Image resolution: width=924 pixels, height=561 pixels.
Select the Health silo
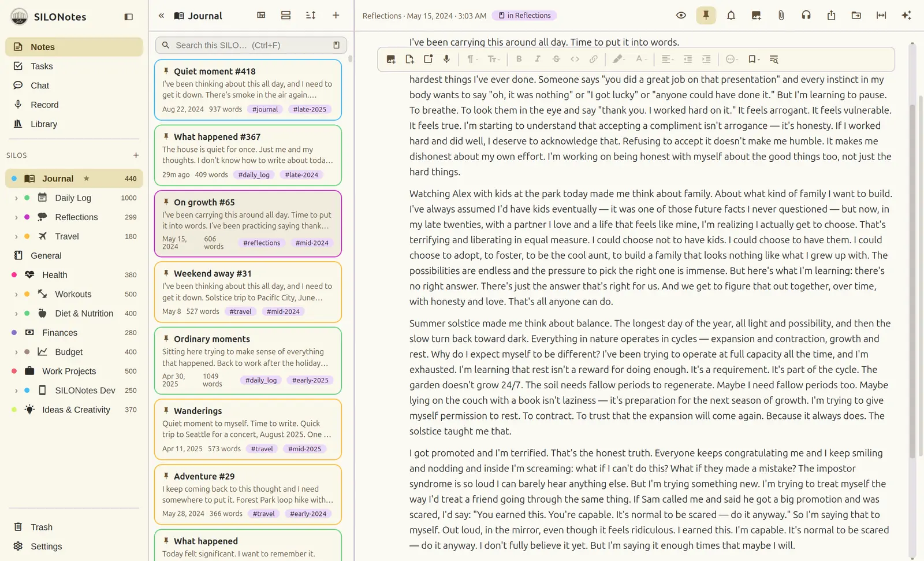pyautogui.click(x=74, y=275)
